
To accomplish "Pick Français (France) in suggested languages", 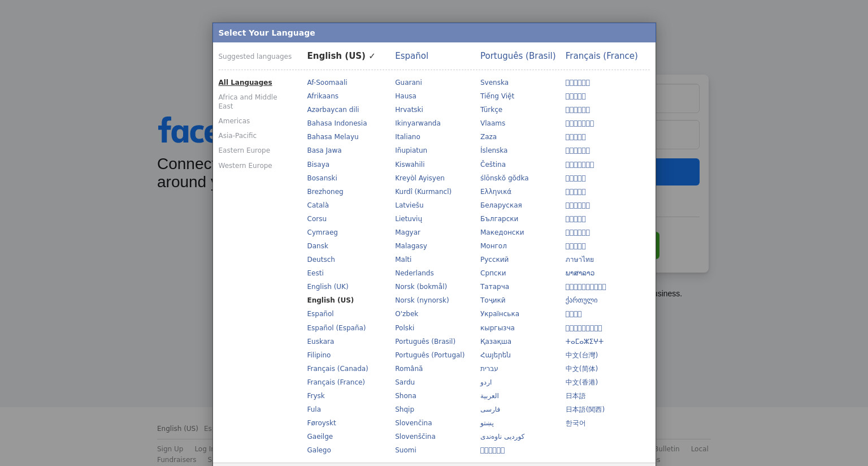I will [601, 56].
